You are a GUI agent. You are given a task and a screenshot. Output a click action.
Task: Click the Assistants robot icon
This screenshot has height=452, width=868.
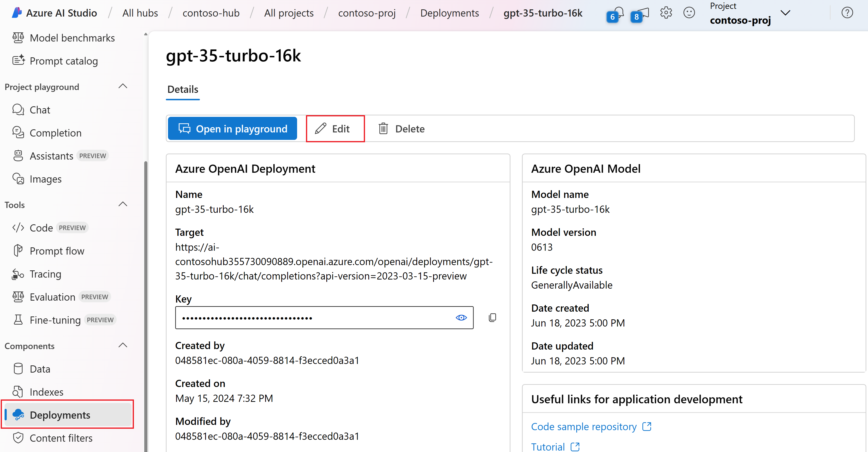click(x=18, y=156)
